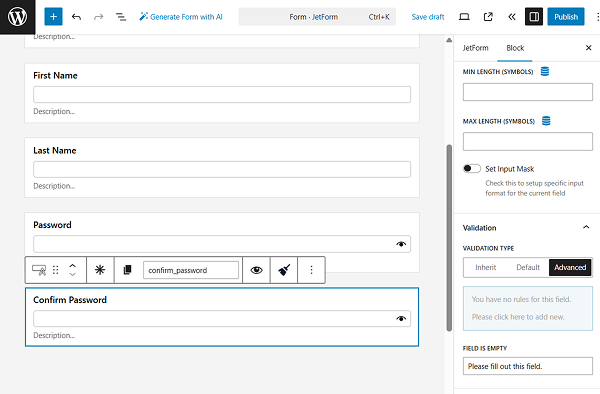The image size is (600, 394).
Task: Click the blue block inserter plus button
Action: (x=53, y=17)
